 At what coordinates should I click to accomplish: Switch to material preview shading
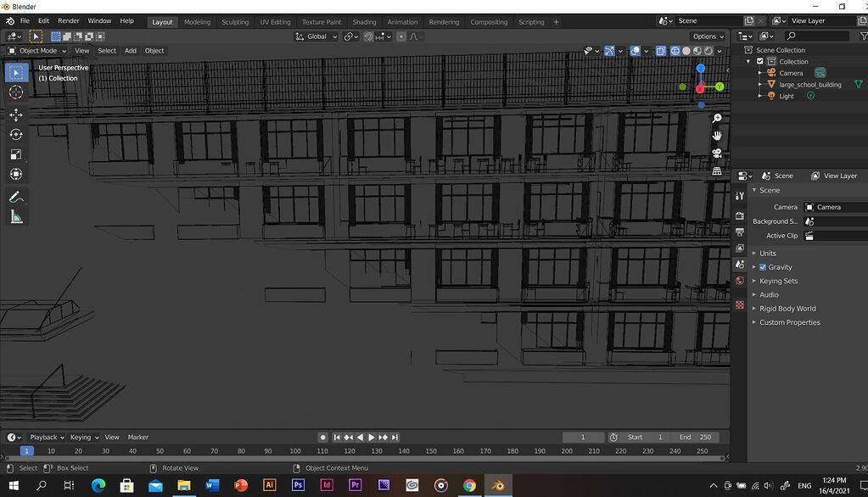coord(697,51)
